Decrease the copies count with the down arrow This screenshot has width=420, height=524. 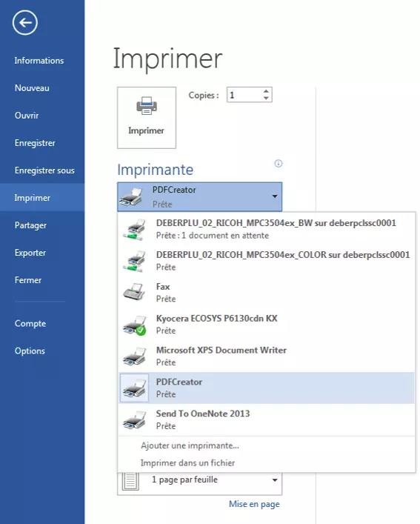pos(266,98)
